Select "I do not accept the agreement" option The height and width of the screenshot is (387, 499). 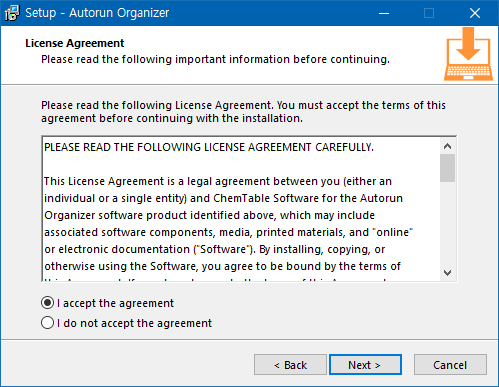pyautogui.click(x=47, y=323)
